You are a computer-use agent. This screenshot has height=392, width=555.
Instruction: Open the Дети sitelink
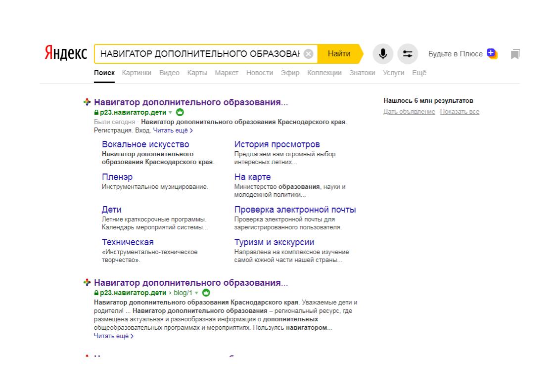111,210
